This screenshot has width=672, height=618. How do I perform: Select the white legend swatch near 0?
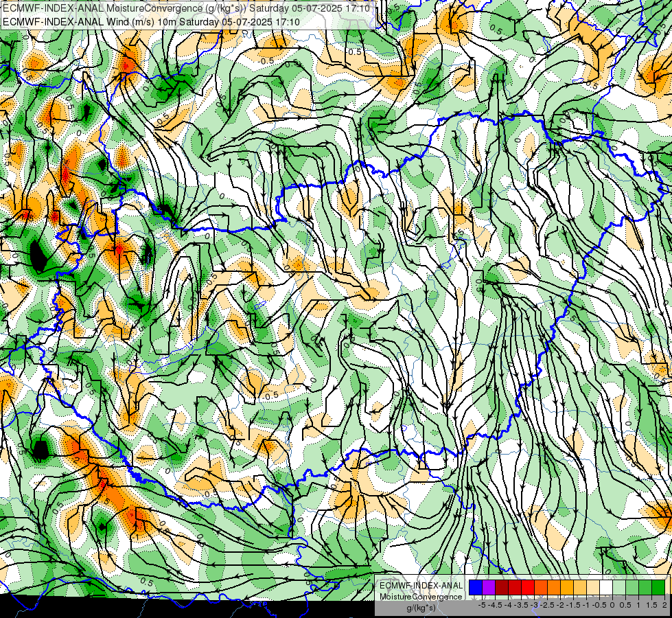point(606,588)
